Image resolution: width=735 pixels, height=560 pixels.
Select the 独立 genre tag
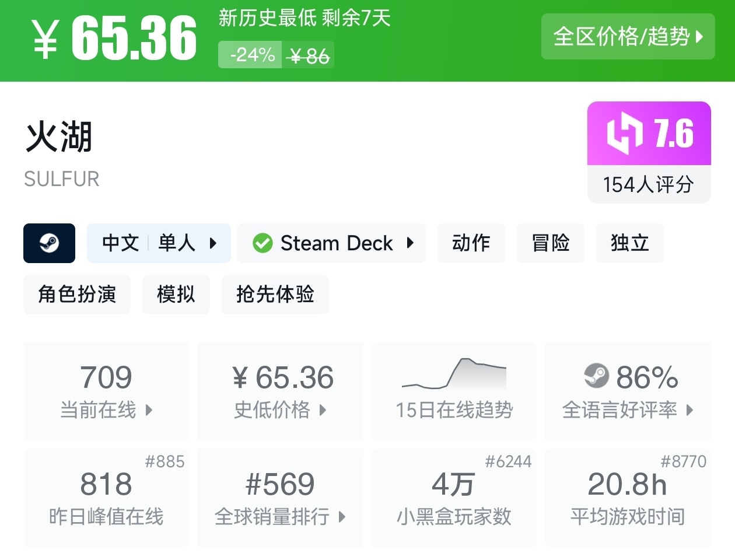[x=629, y=243]
